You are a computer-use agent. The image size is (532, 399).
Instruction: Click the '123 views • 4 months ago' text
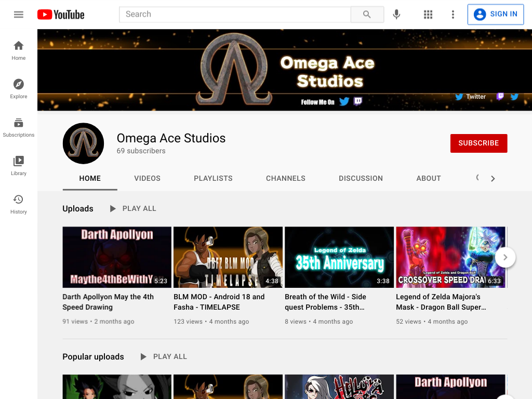pyautogui.click(x=211, y=321)
